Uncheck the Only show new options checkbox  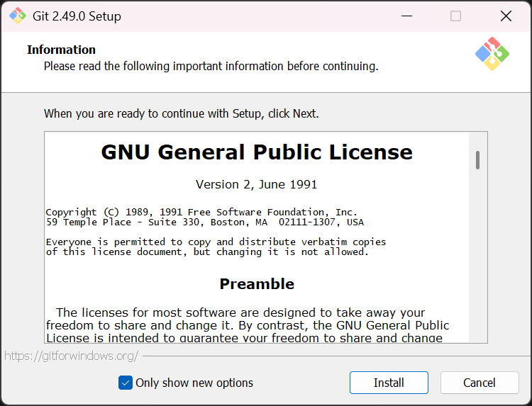pos(126,383)
